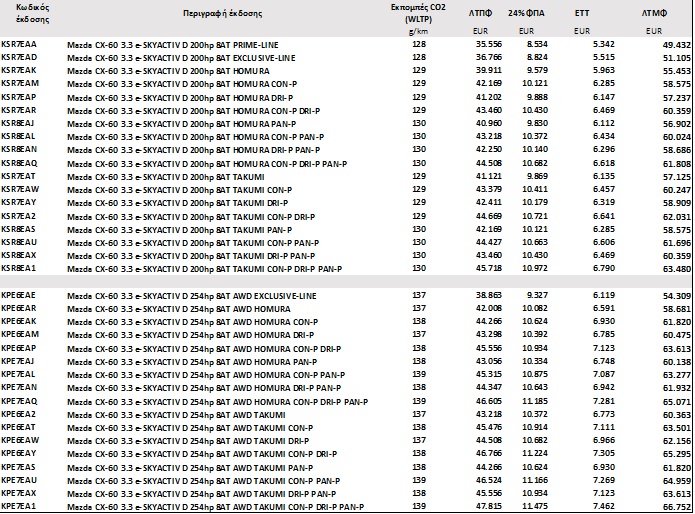Viewport: 695px width, 514px height.
Task: Select version code KSR7EAY
Action: 19,202
